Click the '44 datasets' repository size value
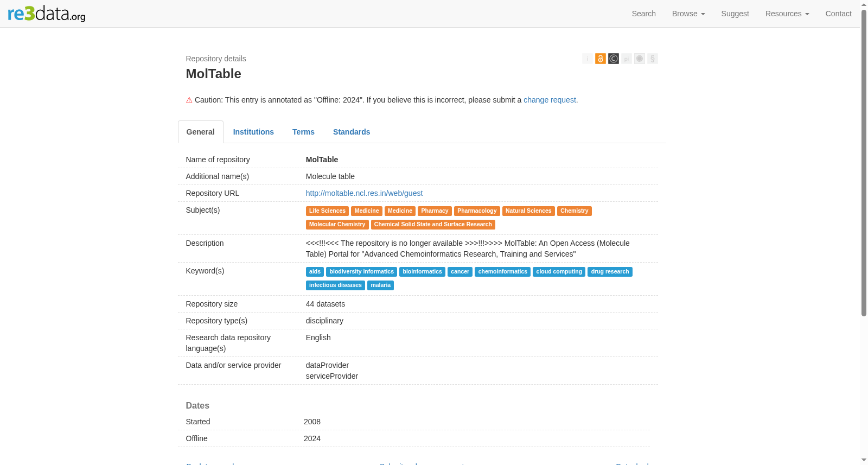Screen dimensions: 868x465 point(325,304)
